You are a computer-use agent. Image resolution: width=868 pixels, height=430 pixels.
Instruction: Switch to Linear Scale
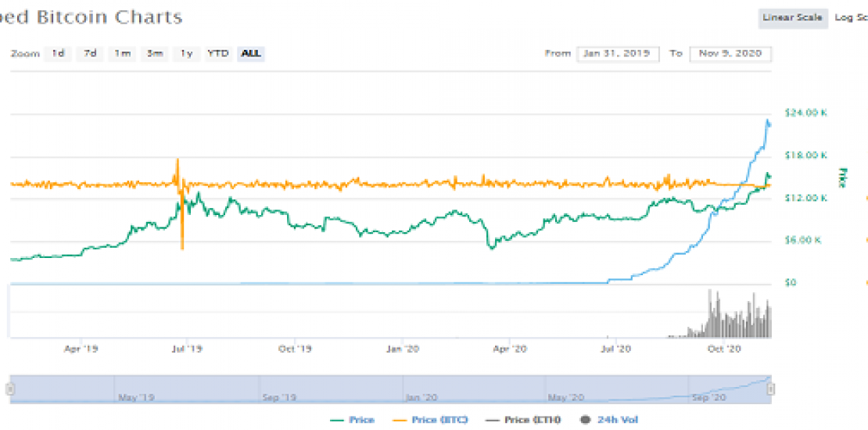[x=792, y=17]
